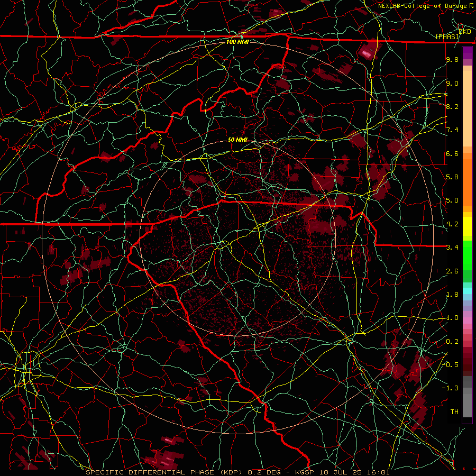
Task: Pick the bright green band of the color bar
Action: pyautogui.click(x=467, y=255)
